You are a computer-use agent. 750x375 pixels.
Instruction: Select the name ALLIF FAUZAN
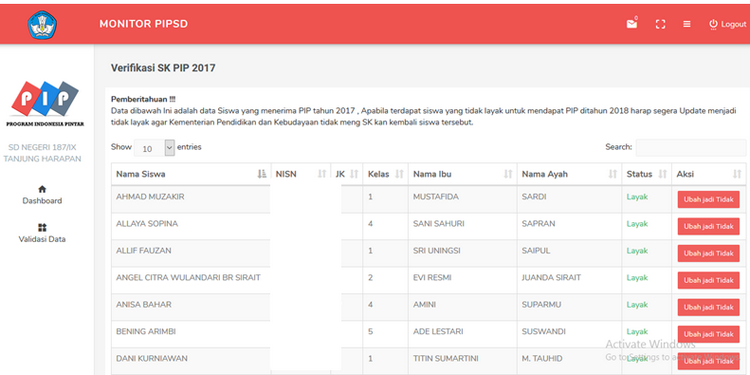point(143,251)
